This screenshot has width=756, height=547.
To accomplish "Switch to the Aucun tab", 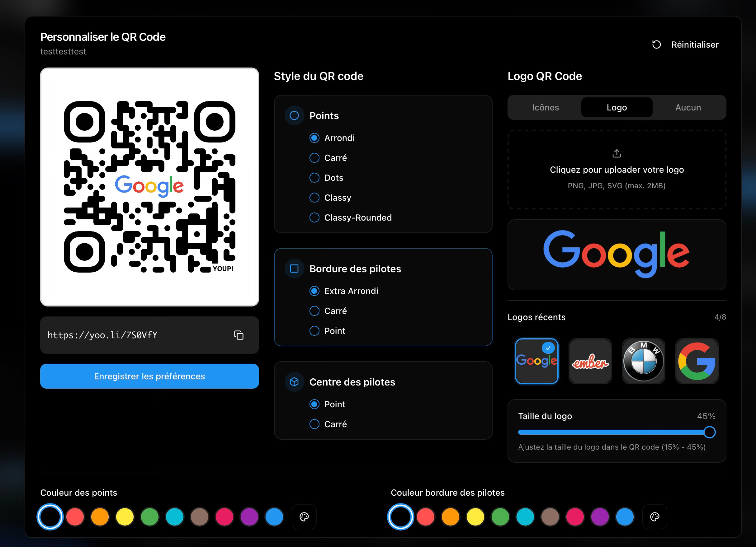I will point(688,107).
